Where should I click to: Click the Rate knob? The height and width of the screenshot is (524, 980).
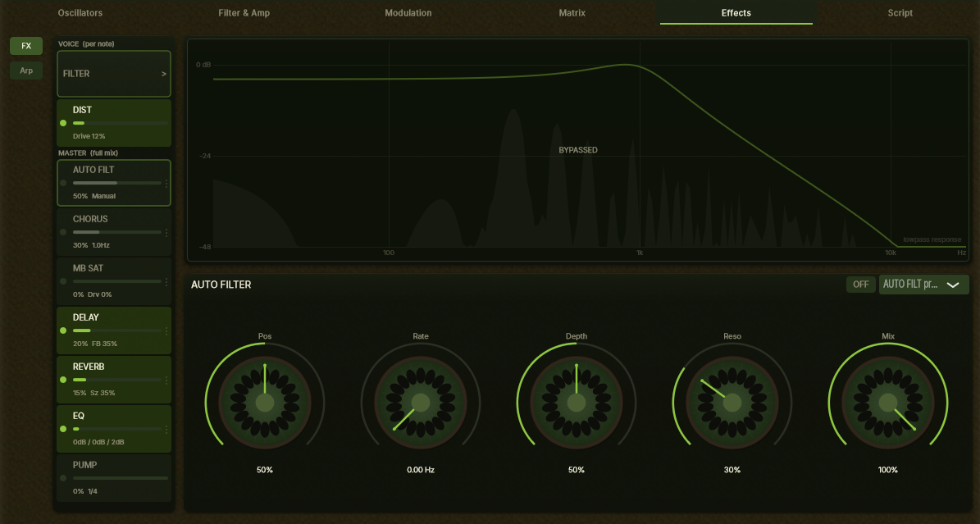(421, 403)
